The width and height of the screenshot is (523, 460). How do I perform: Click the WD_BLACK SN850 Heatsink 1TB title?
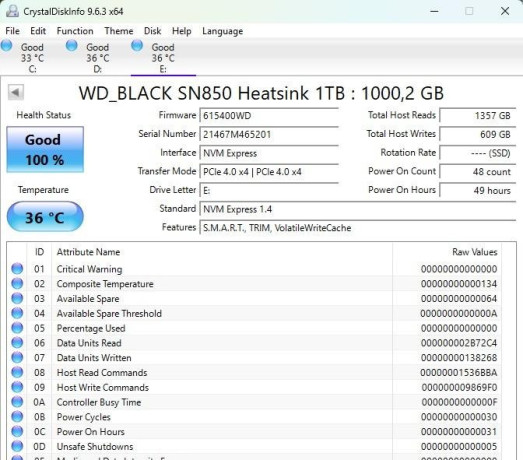261,93
